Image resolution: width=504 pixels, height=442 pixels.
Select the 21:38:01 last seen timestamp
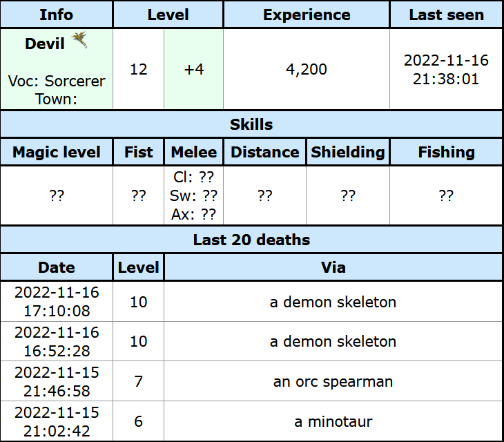446,79
